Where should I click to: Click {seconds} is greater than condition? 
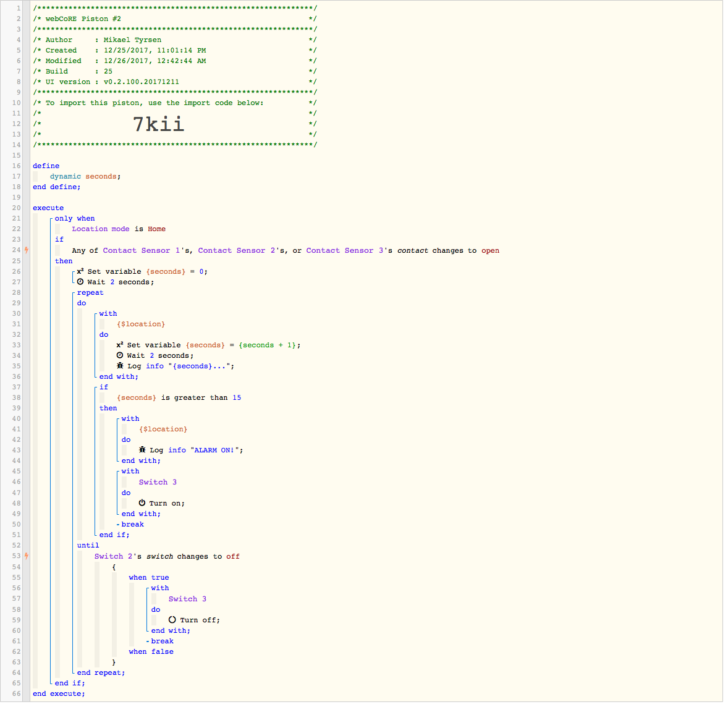pos(172,398)
